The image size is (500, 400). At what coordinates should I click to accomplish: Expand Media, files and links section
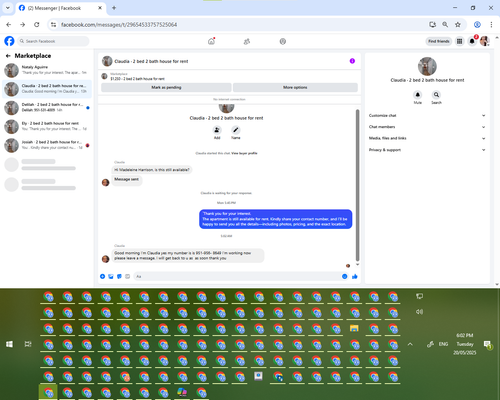click(427, 138)
